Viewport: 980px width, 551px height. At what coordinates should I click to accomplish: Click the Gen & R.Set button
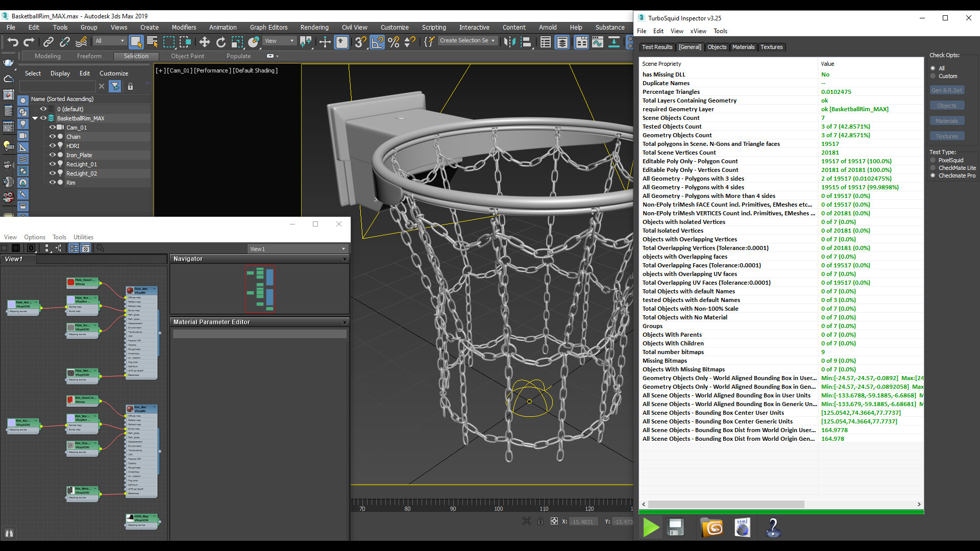tap(946, 90)
